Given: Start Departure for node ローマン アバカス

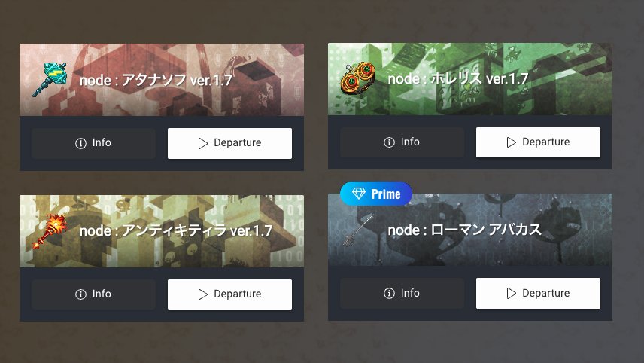Looking at the screenshot, I should 538,293.
